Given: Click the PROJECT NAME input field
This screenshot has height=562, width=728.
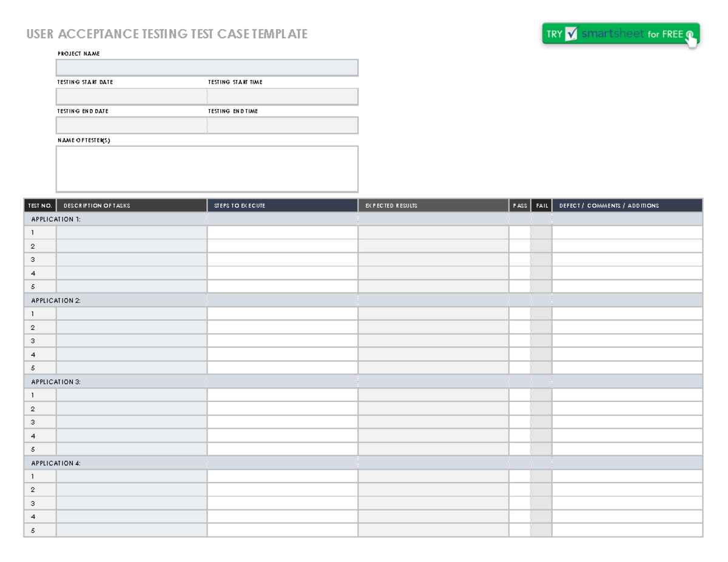Looking at the screenshot, I should coord(207,67).
